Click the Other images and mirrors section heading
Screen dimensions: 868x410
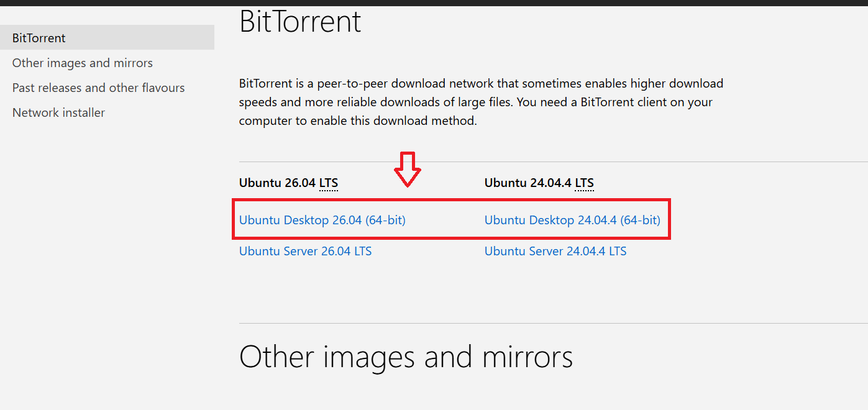406,357
